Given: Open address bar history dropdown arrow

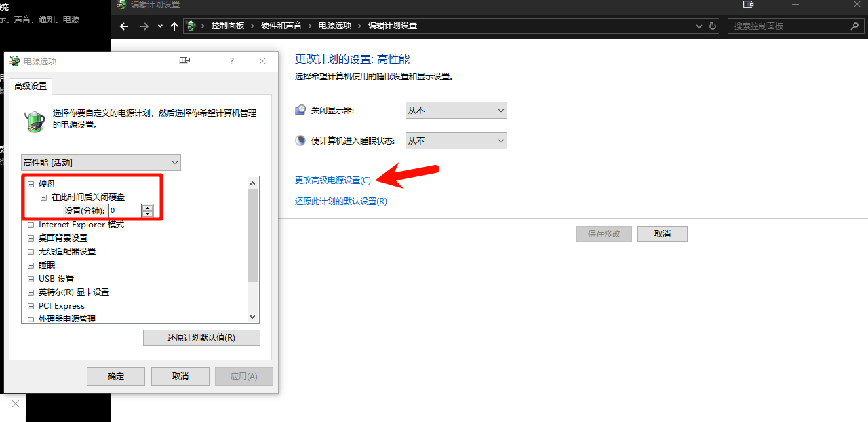Looking at the screenshot, I should point(700,26).
